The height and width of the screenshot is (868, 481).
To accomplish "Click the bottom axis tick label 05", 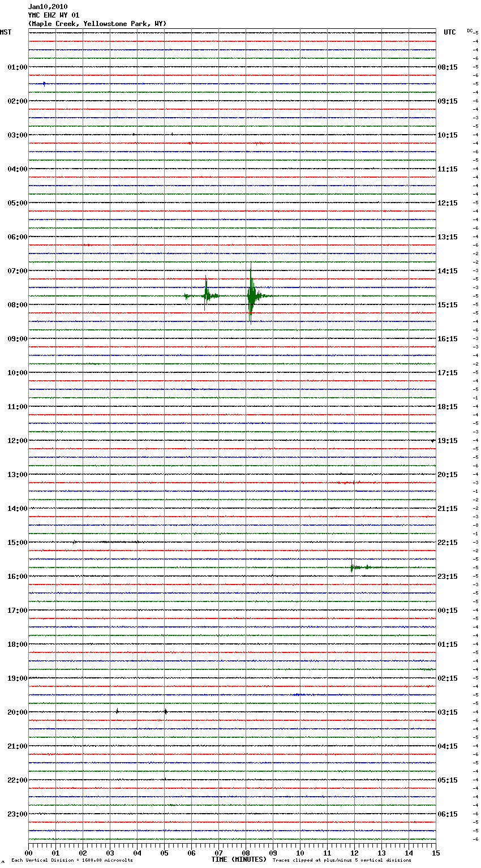I will tap(164, 853).
